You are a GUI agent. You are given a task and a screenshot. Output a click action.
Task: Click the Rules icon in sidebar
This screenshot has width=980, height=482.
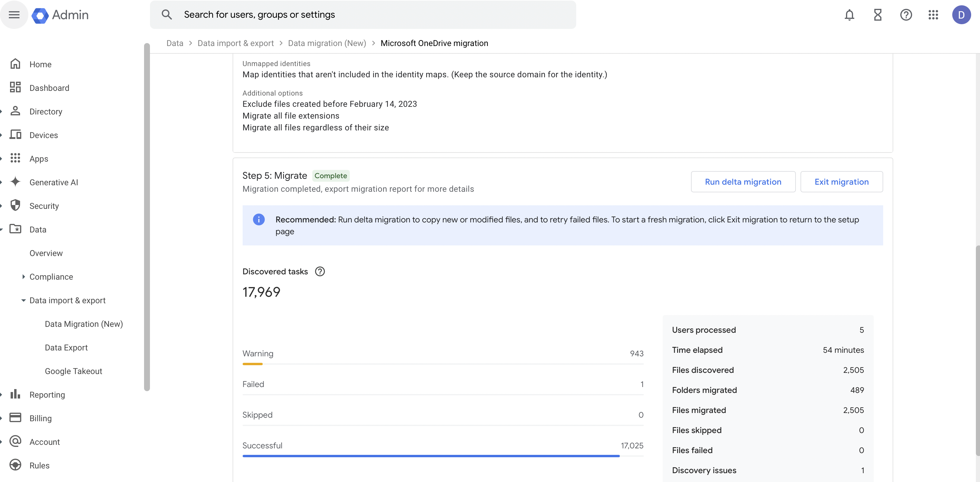pos(15,465)
